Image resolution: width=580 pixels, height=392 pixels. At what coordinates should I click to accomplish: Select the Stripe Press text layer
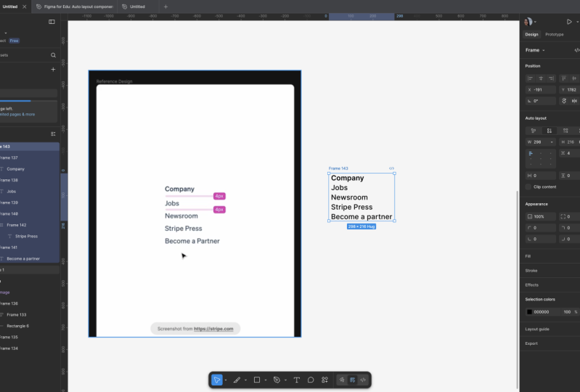(x=26, y=237)
